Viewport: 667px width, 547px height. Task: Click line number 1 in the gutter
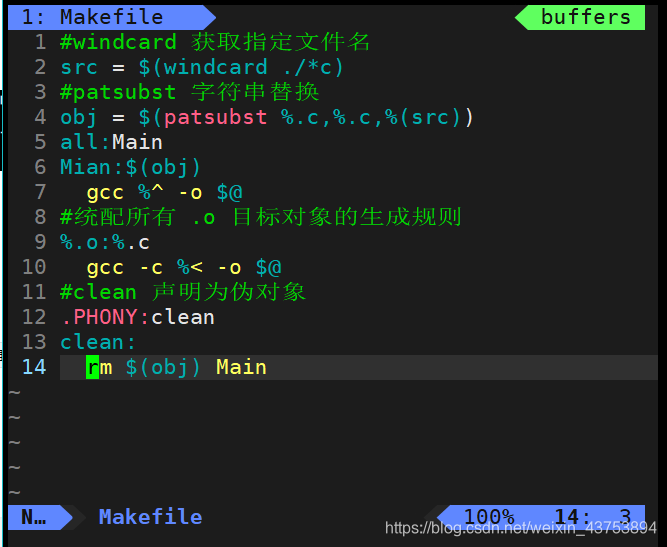[x=40, y=42]
